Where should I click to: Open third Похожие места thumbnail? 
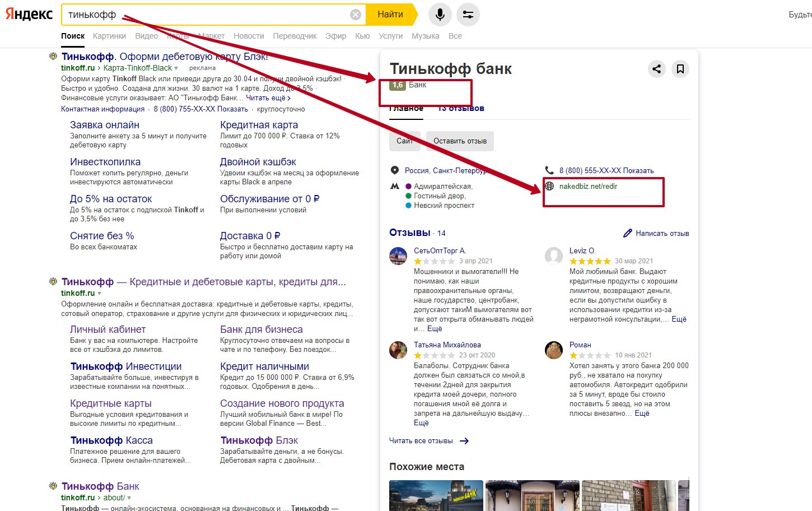point(629,495)
